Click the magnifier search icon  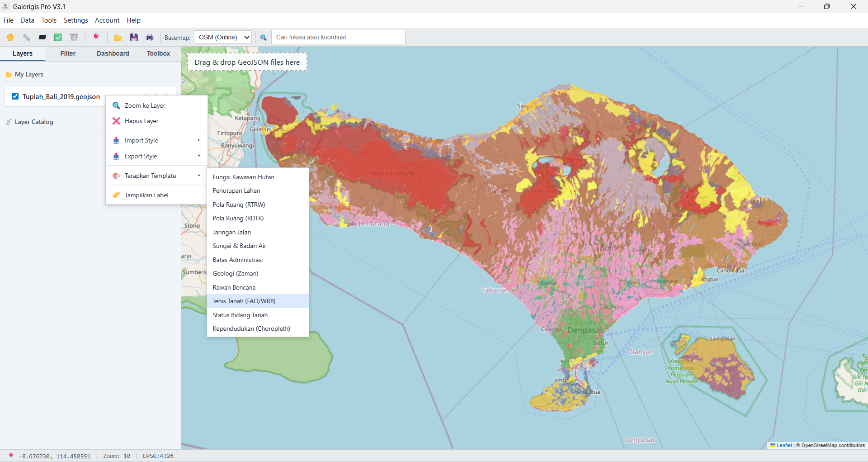[x=264, y=38]
